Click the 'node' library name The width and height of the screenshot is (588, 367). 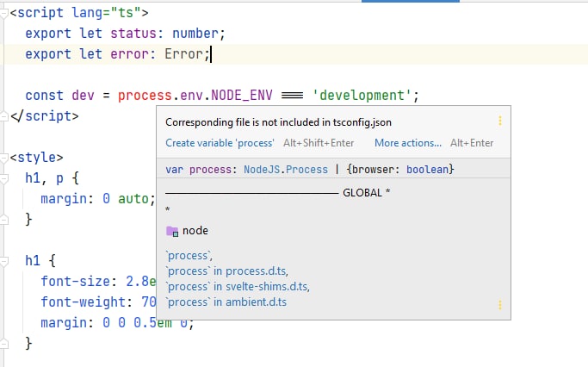pyautogui.click(x=195, y=230)
